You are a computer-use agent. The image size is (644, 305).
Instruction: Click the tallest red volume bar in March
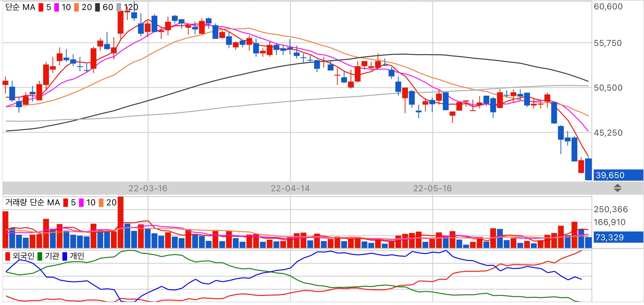click(x=121, y=222)
